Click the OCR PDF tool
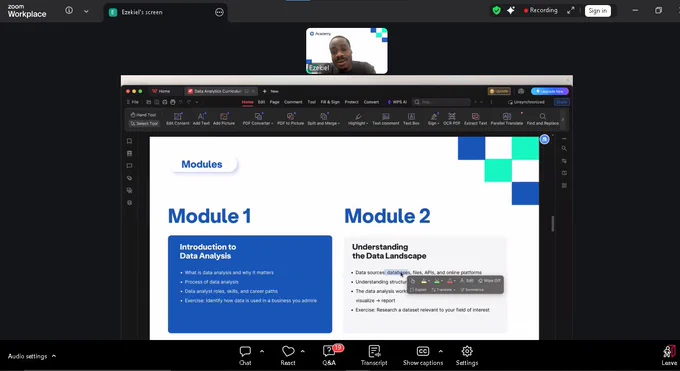 pos(452,119)
